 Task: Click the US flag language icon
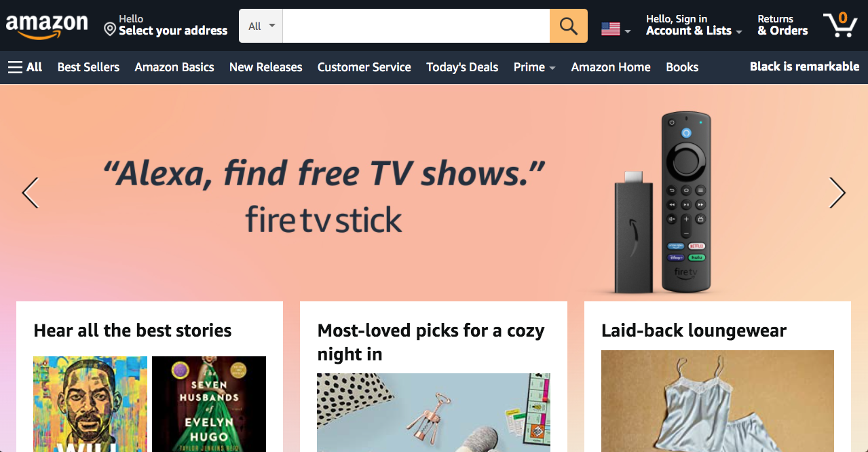pyautogui.click(x=611, y=29)
